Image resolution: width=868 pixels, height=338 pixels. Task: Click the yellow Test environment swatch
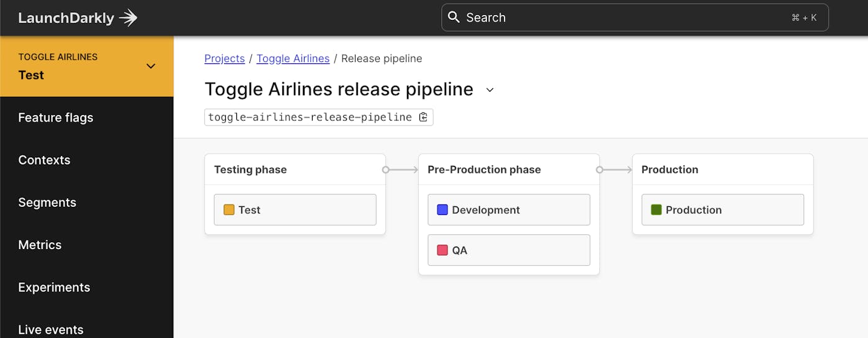[229, 210]
